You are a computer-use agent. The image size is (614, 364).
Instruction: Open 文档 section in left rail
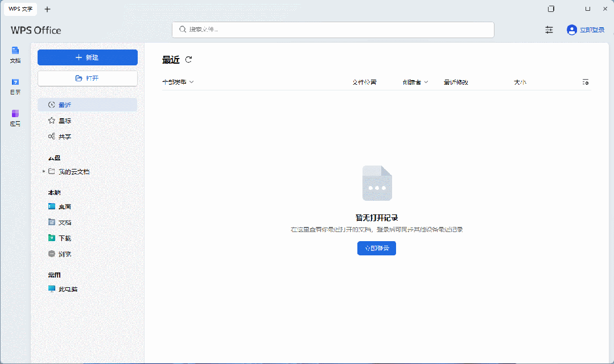pyautogui.click(x=15, y=55)
